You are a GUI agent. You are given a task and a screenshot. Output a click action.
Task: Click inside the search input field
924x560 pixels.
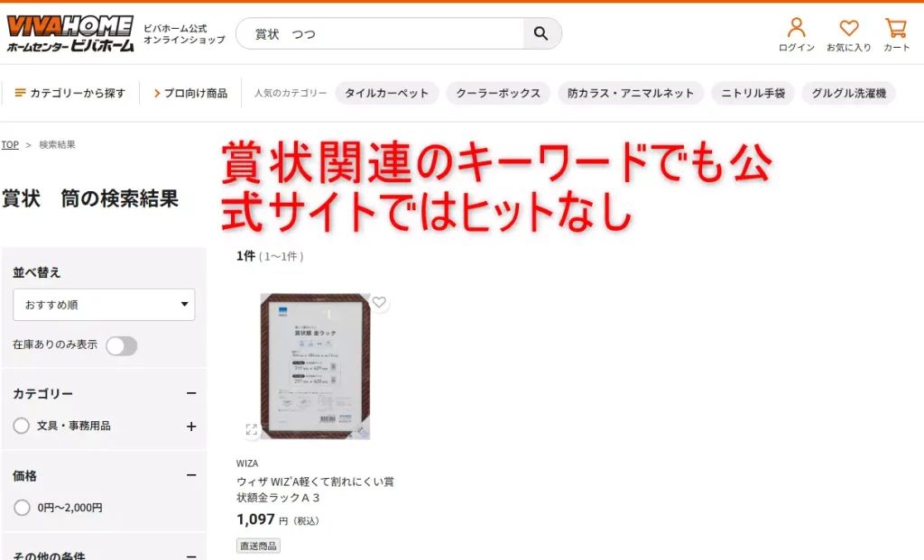379,32
